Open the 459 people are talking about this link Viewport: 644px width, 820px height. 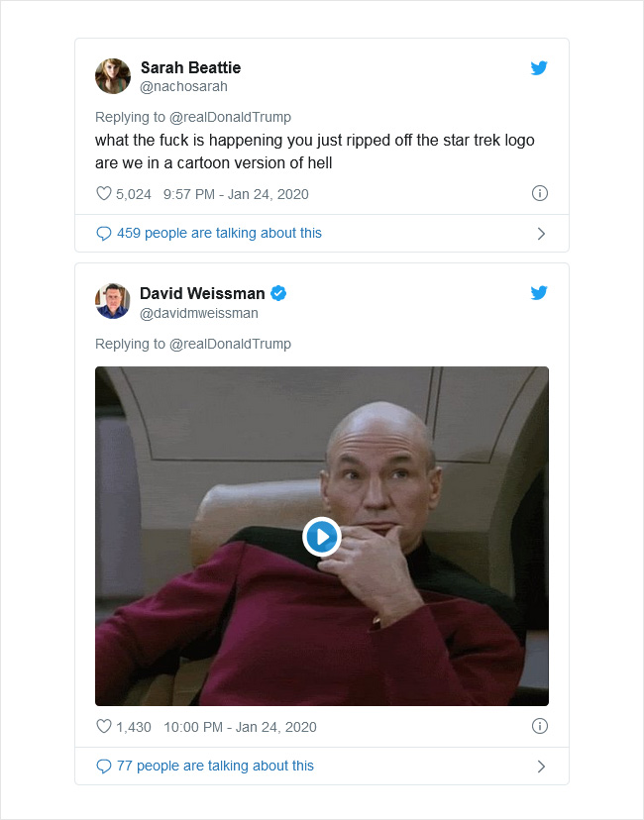(219, 234)
